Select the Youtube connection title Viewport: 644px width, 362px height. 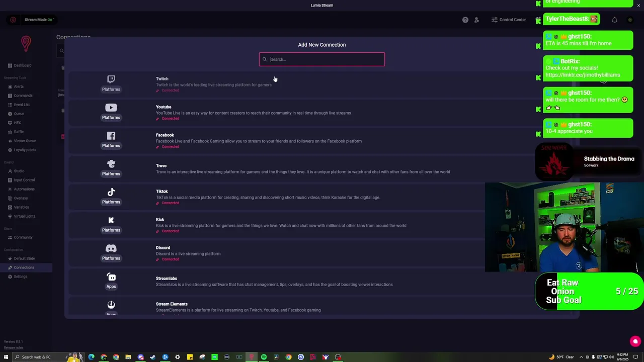(x=164, y=107)
